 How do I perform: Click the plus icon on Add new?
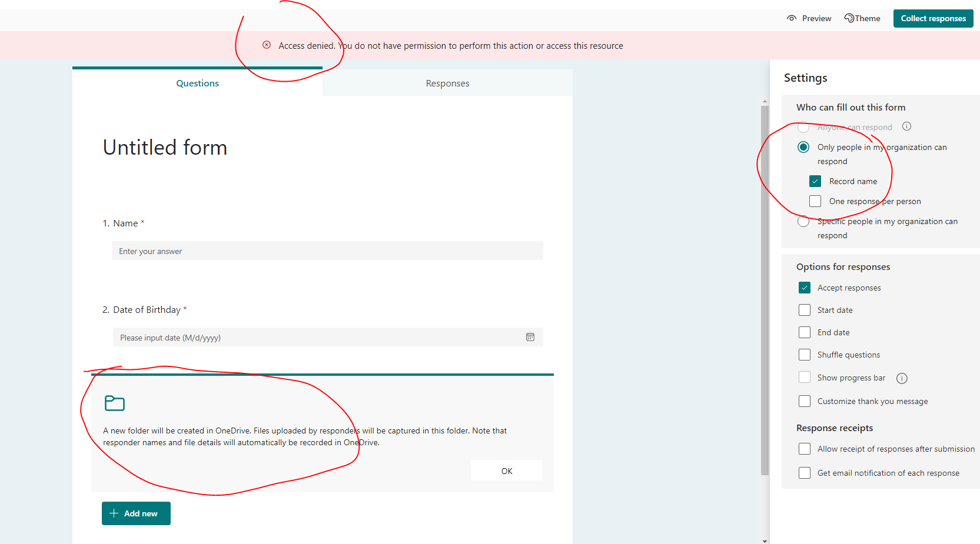tap(114, 513)
